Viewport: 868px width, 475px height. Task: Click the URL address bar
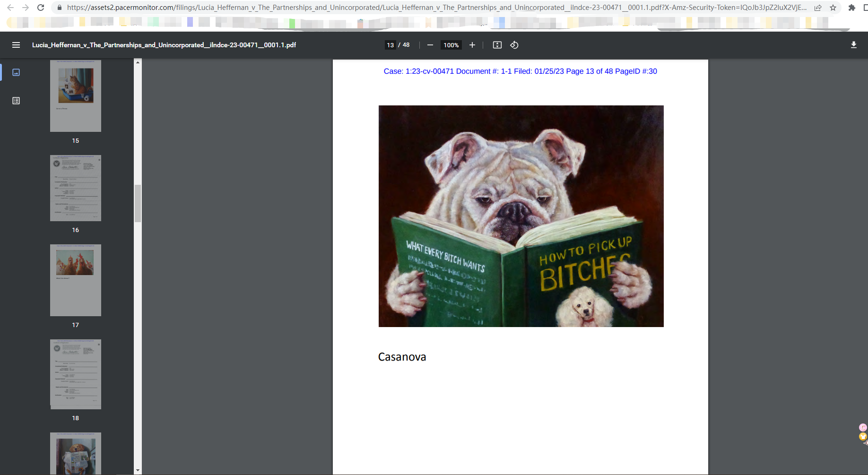pos(425,8)
